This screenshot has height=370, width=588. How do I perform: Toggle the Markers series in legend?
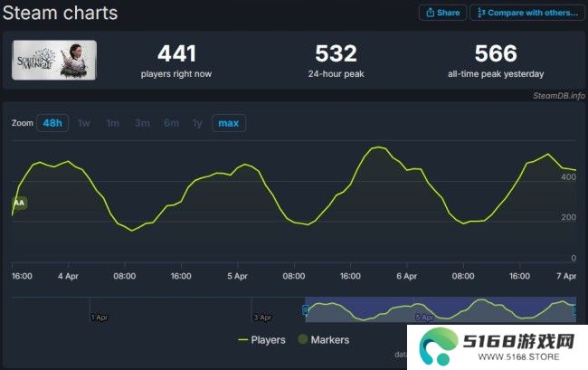pos(324,340)
